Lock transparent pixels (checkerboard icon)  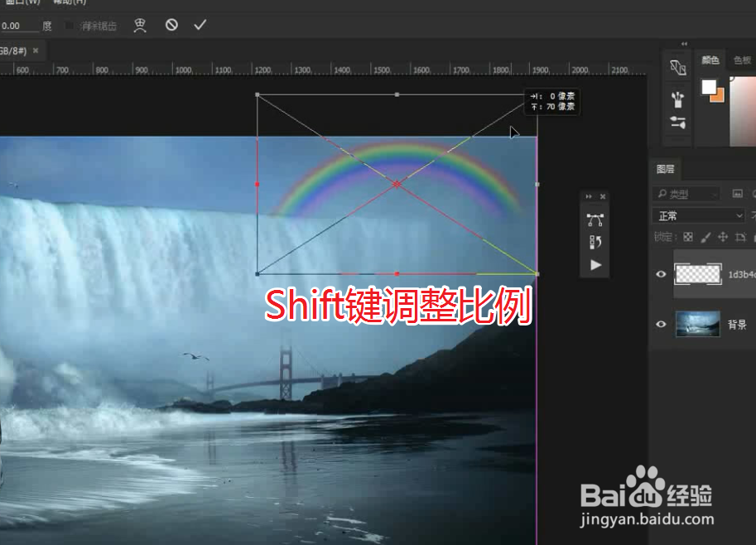pos(688,237)
